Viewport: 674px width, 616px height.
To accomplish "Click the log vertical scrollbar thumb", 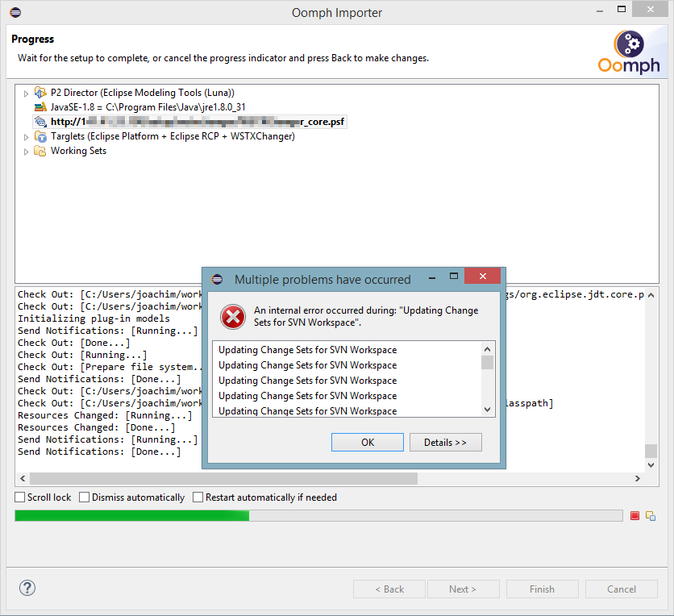I will (651, 451).
